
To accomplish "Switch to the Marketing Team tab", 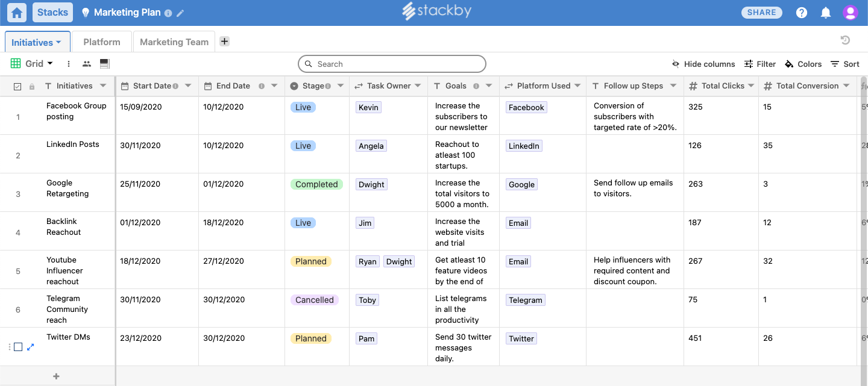I will point(174,42).
